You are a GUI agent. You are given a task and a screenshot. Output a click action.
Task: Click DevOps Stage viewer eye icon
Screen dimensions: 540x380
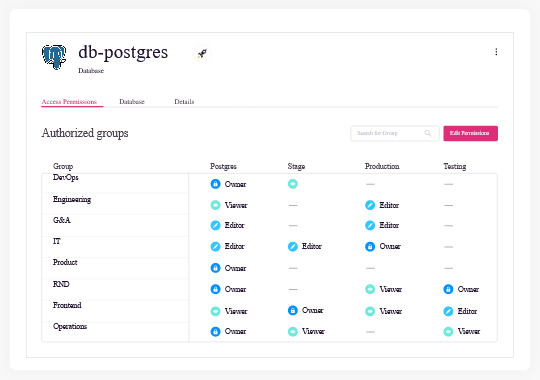(x=293, y=184)
